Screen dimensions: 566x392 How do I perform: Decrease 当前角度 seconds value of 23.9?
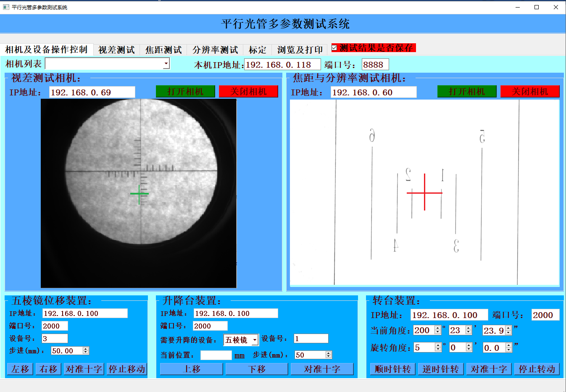pos(508,333)
